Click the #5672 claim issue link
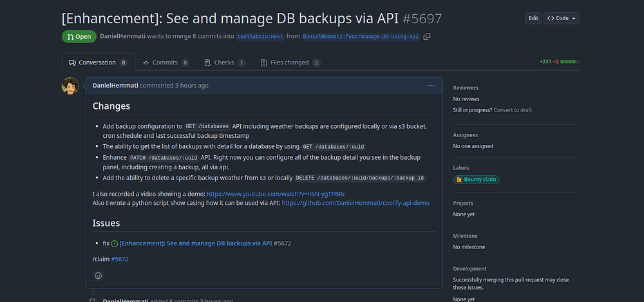This screenshot has width=644, height=302. pos(120,259)
